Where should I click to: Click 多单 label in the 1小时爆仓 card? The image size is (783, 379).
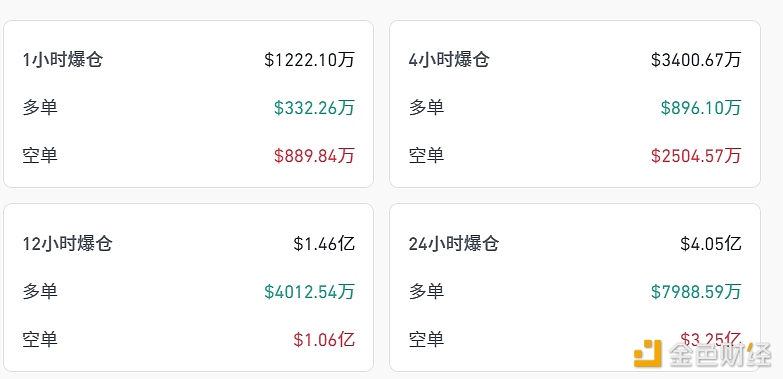click(40, 107)
